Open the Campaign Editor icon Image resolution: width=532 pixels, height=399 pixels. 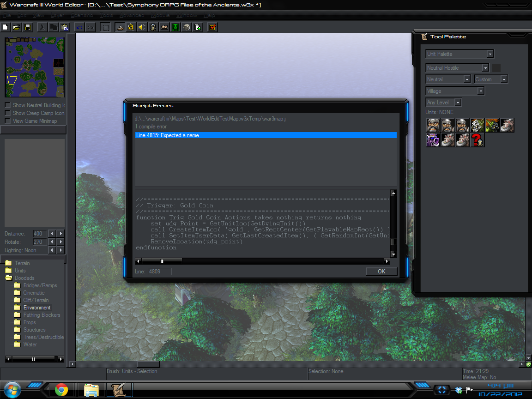(164, 27)
